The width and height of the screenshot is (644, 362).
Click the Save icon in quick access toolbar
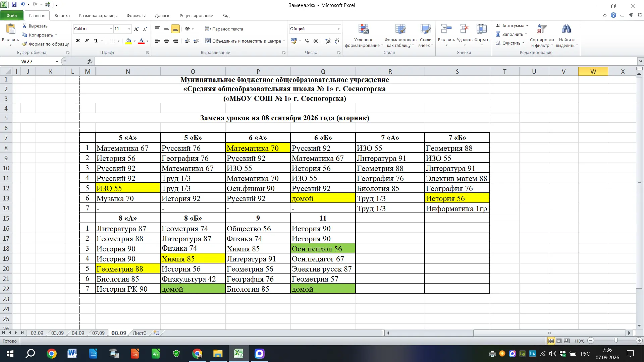(14, 5)
